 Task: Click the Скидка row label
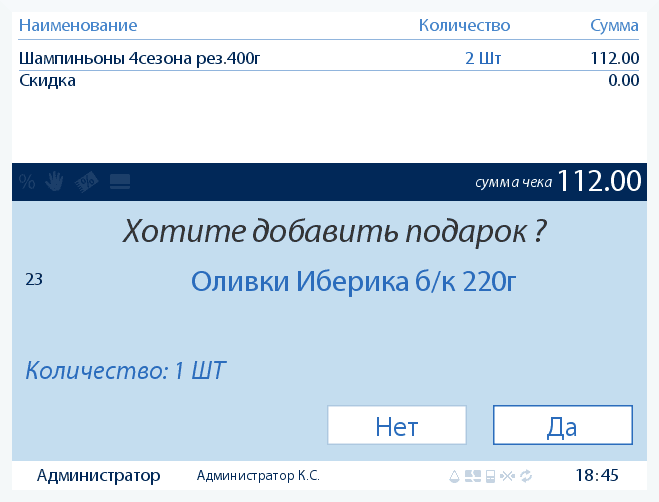coord(47,80)
